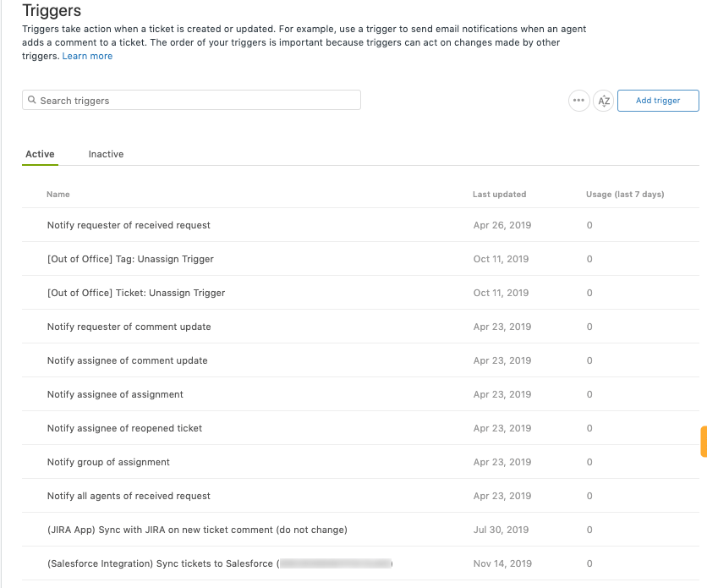The image size is (707, 588).
Task: Click the Add trigger button
Action: pos(658,100)
